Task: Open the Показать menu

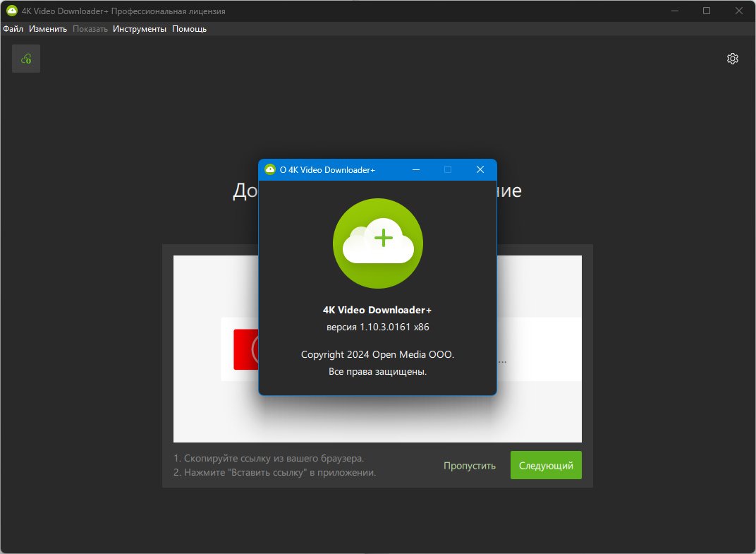Action: point(90,29)
